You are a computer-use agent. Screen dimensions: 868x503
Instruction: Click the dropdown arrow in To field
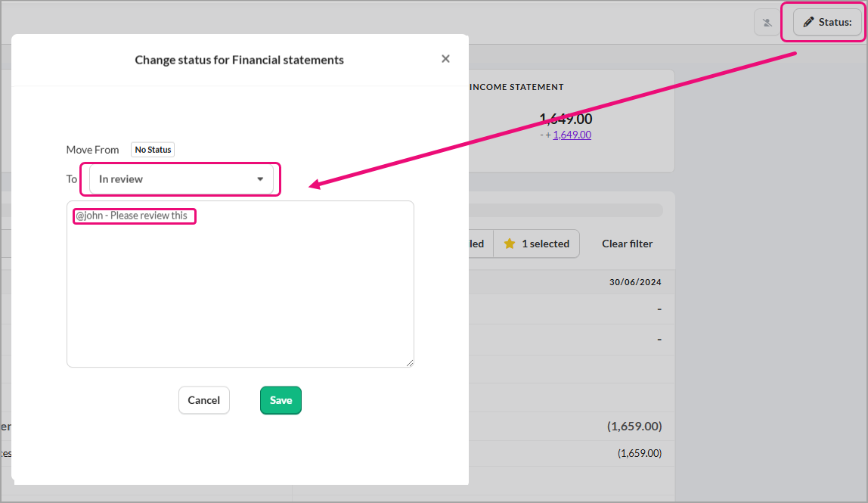click(260, 179)
